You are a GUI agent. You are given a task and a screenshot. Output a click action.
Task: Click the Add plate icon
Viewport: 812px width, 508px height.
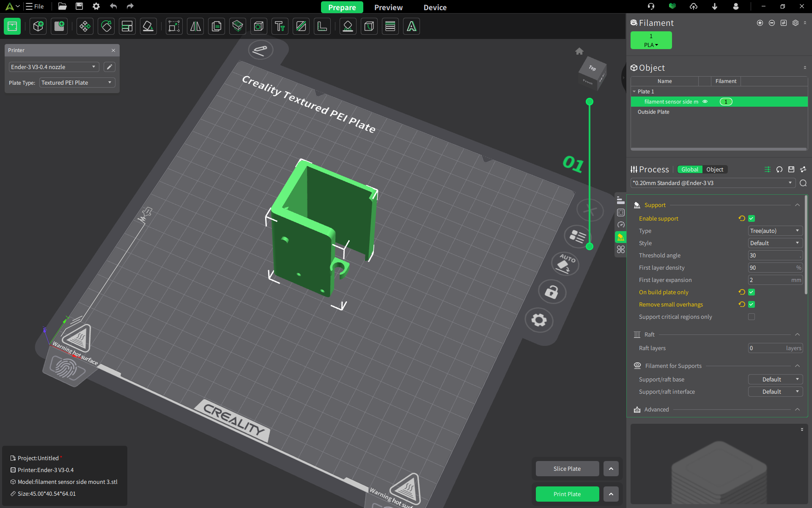coord(59,26)
